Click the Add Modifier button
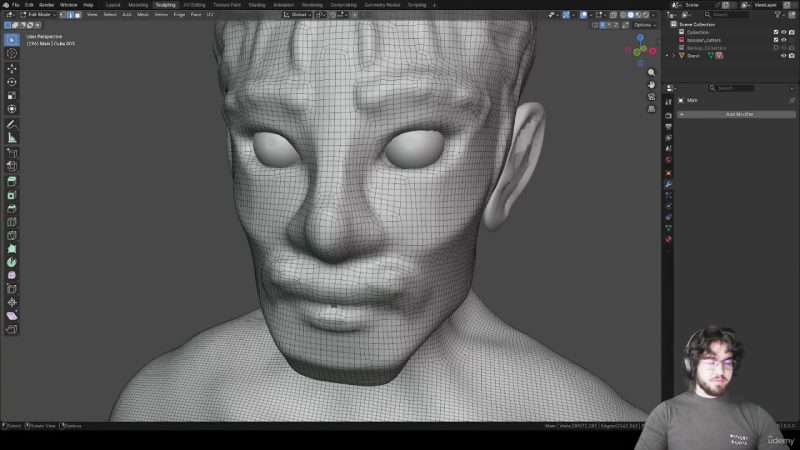 [739, 114]
